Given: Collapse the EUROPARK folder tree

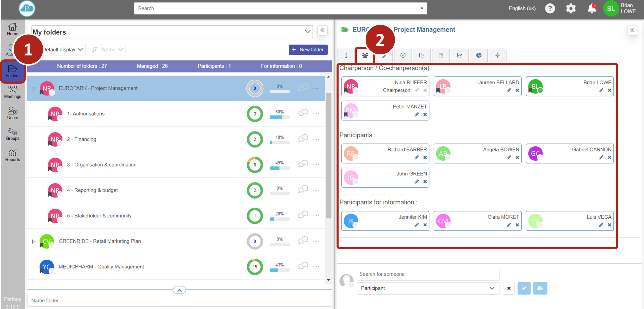Looking at the screenshot, I should coord(34,89).
